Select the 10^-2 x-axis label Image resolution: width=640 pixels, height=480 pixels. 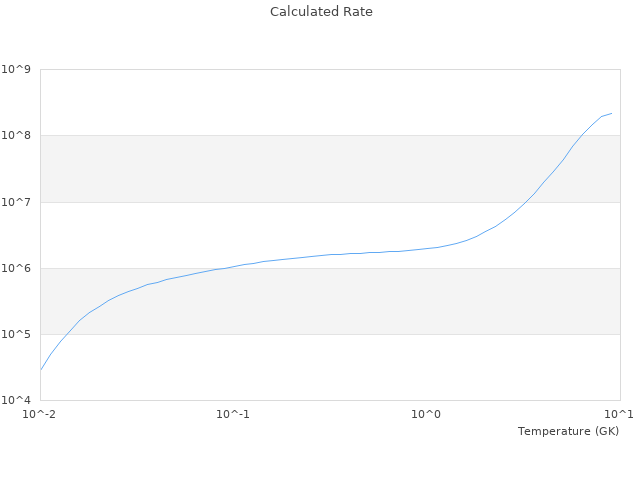click(x=40, y=414)
